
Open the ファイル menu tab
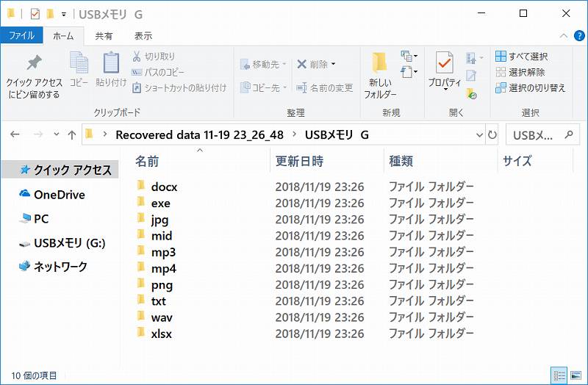[x=21, y=35]
